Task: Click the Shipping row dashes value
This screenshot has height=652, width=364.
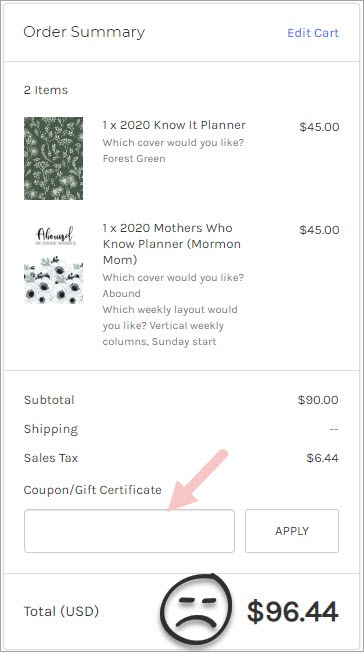Action: pyautogui.click(x=334, y=429)
